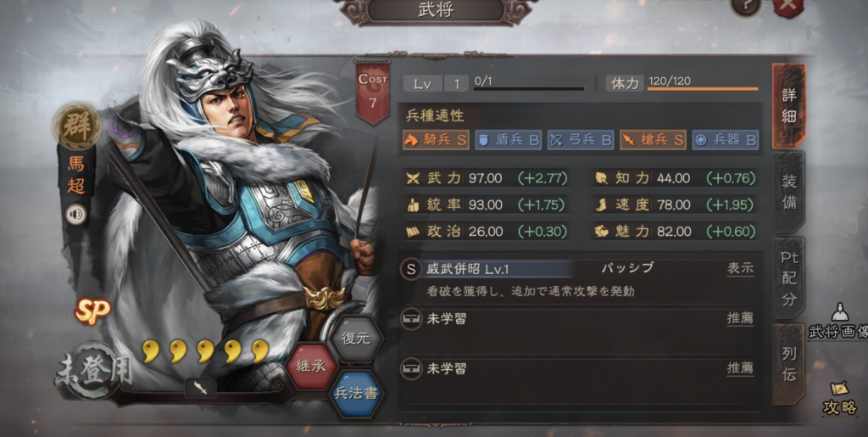Show details via 表示 for 威武併昭
Screen dimensions: 868x437
tap(740, 269)
